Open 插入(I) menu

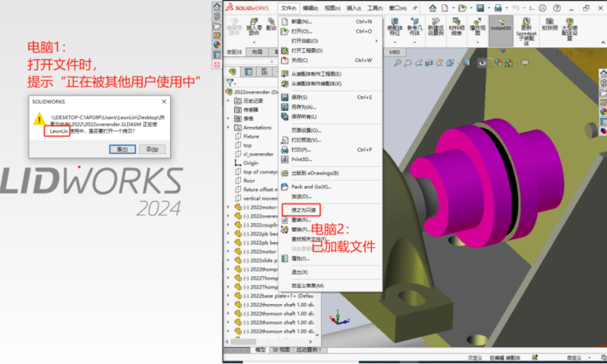tap(354, 8)
